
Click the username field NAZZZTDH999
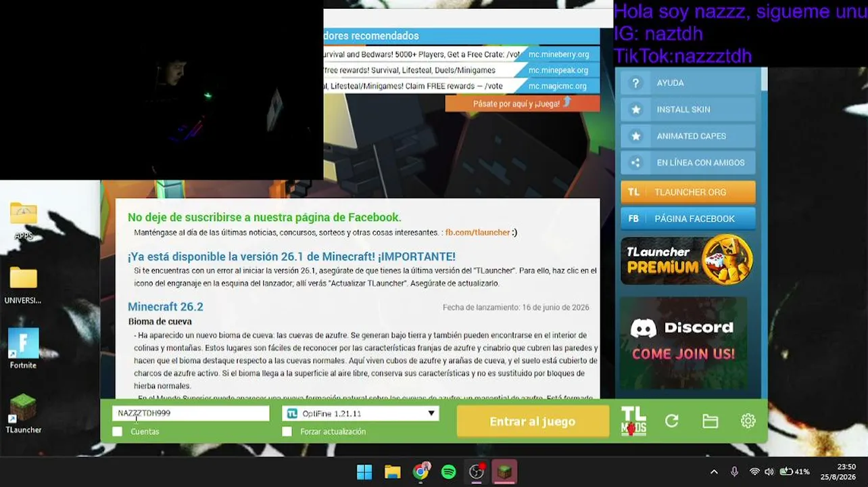(191, 413)
